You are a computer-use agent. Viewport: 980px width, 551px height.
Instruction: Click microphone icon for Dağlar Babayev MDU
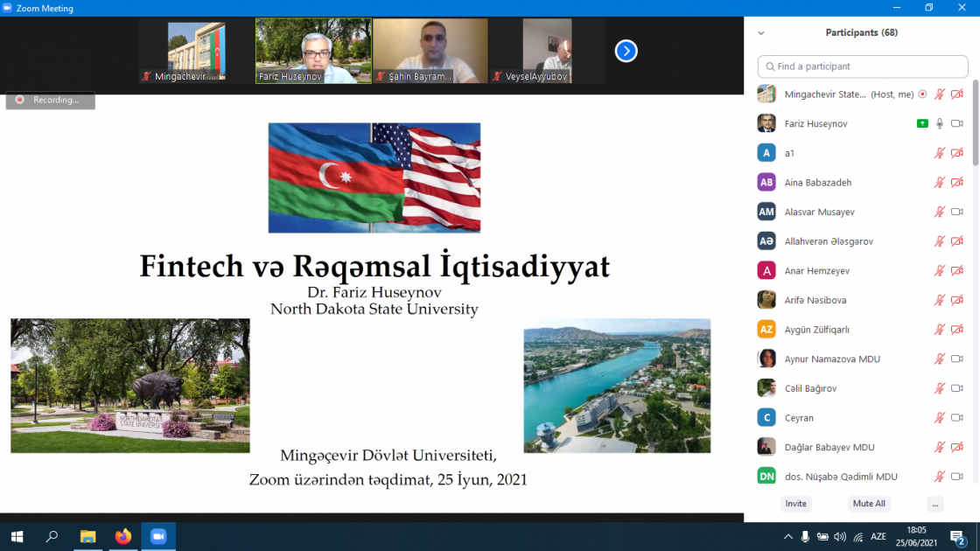point(940,447)
